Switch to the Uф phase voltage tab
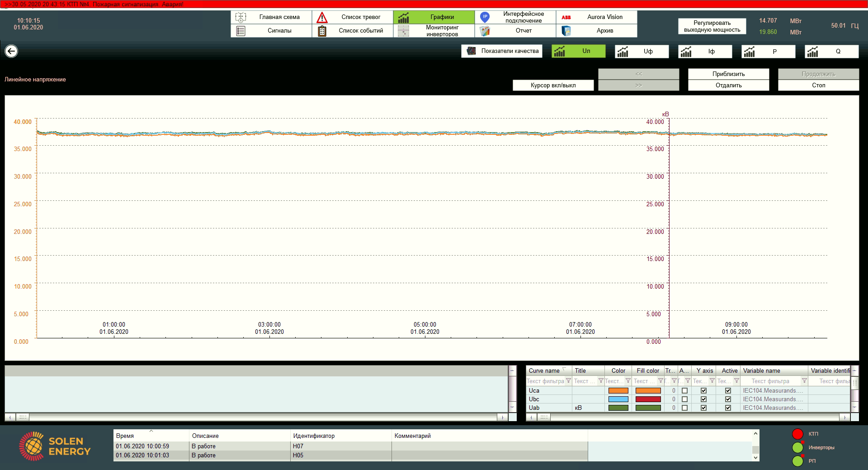The image size is (868, 470). pyautogui.click(x=642, y=52)
